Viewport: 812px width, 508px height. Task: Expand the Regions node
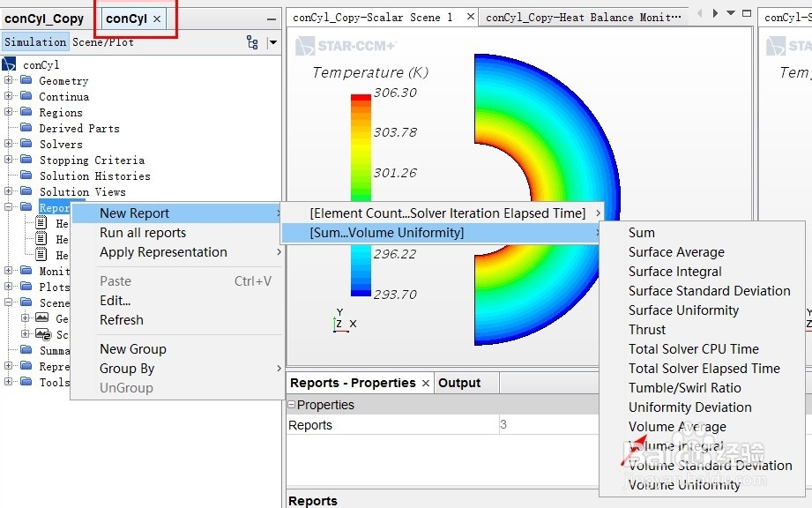click(8, 112)
